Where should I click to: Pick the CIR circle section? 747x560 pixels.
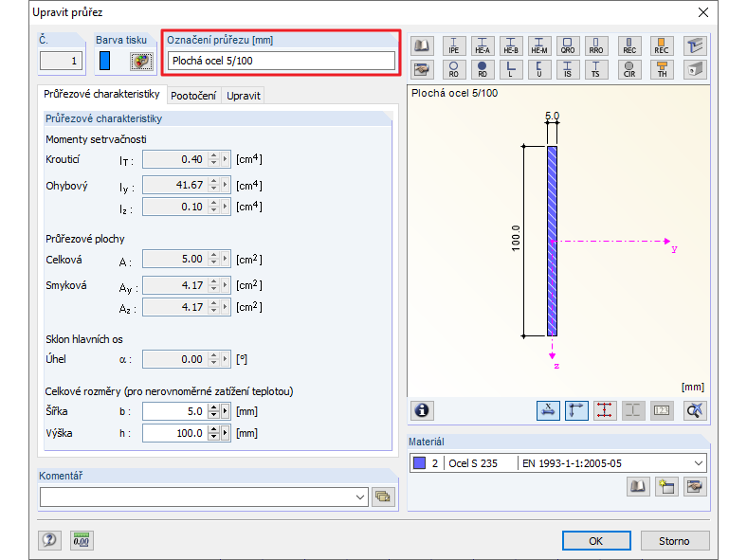point(629,69)
